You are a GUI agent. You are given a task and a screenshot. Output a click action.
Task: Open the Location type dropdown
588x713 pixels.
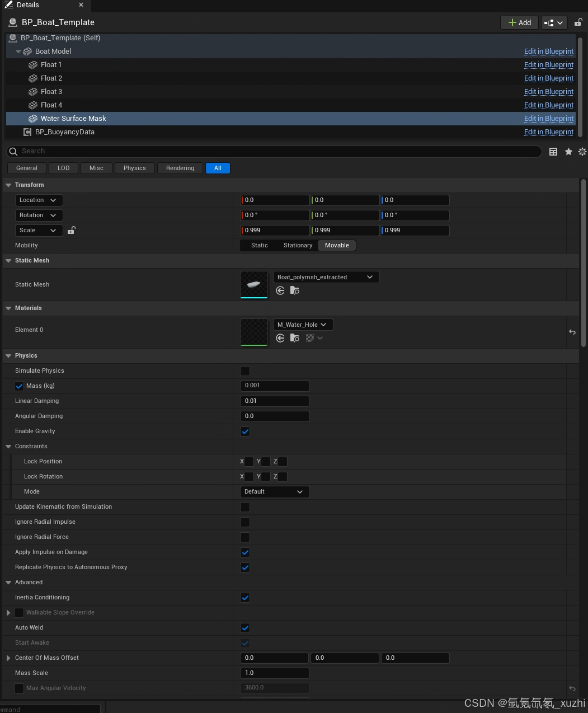[x=39, y=200]
